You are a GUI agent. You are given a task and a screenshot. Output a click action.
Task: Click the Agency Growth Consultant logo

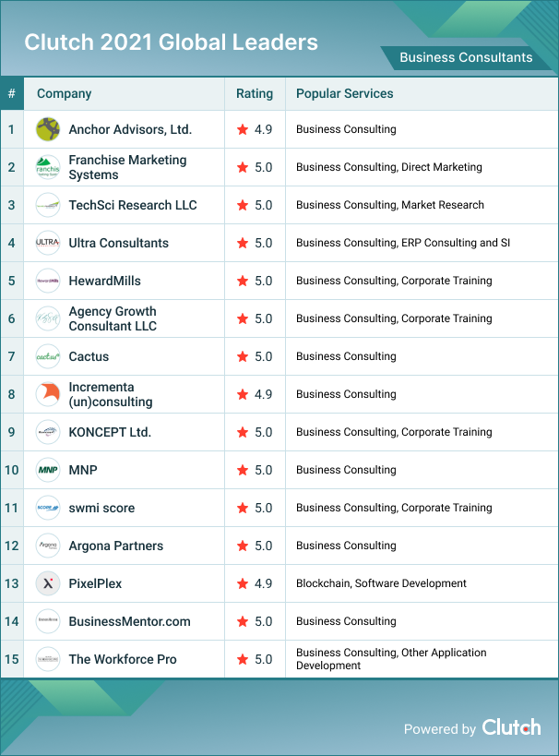(x=48, y=318)
